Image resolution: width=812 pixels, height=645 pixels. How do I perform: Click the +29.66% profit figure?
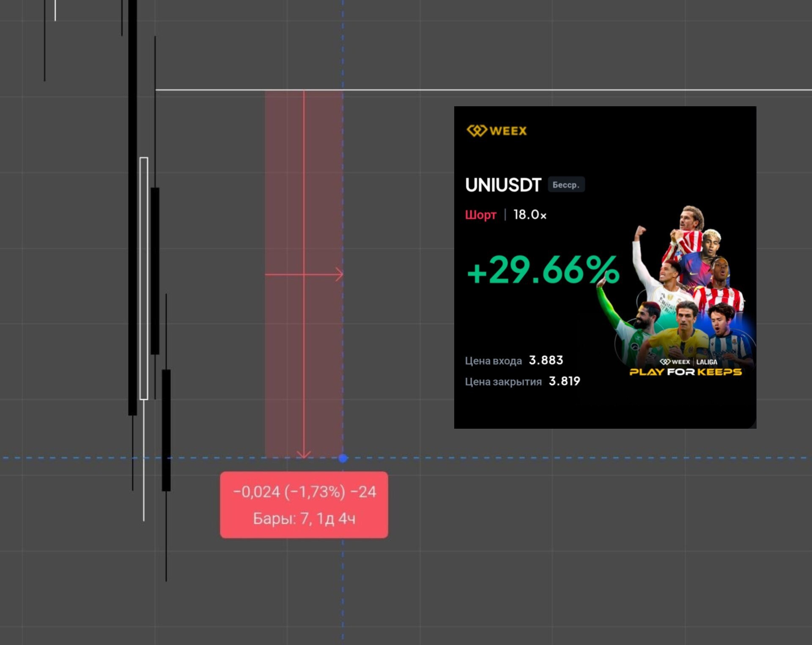(x=543, y=270)
